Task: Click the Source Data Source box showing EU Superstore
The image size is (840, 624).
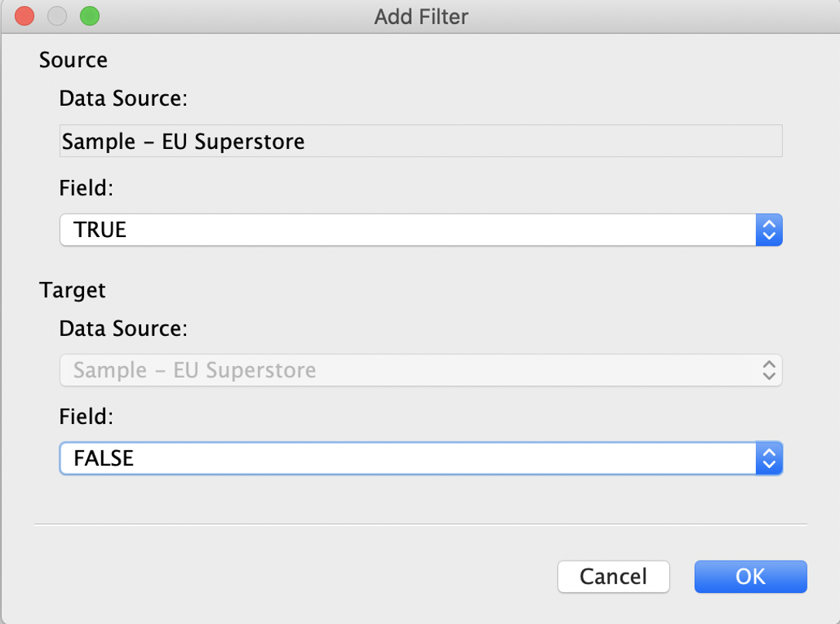Action: coord(421,141)
